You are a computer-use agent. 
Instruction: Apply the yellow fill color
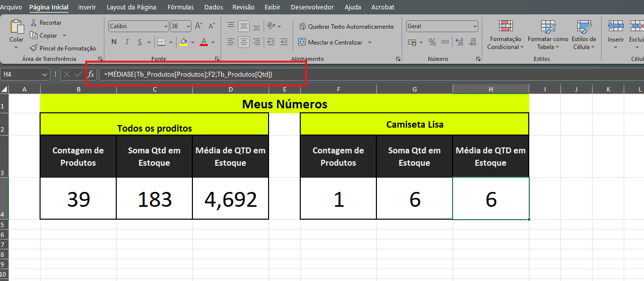click(184, 42)
